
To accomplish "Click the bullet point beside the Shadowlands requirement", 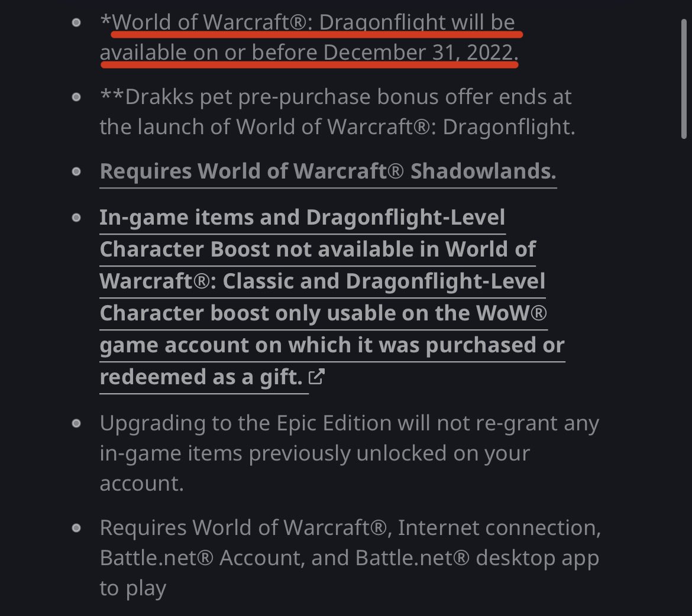I will click(76, 171).
